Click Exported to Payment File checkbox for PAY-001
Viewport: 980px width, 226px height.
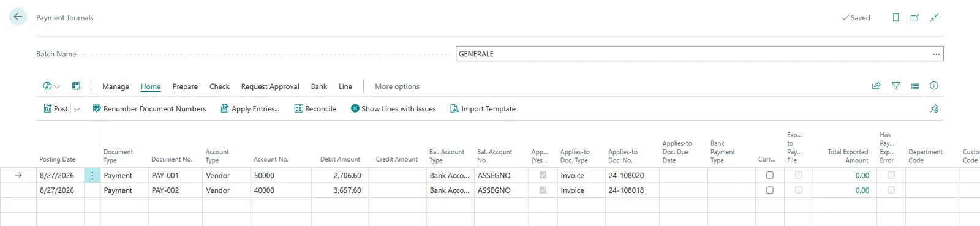click(x=798, y=175)
